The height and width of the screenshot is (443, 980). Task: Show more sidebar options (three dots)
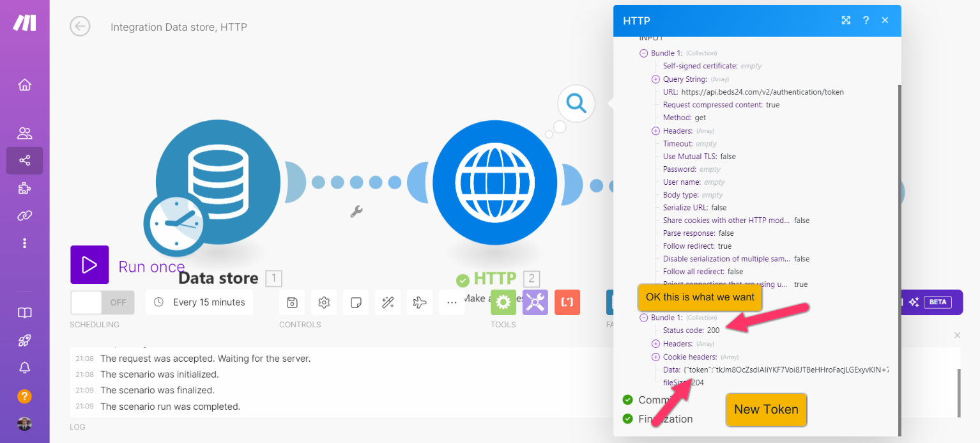[24, 243]
